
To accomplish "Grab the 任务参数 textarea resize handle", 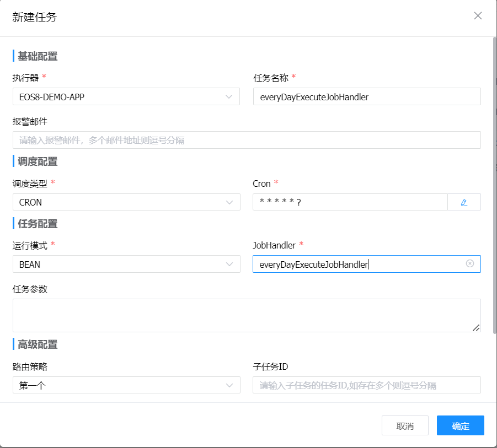I will (476, 328).
